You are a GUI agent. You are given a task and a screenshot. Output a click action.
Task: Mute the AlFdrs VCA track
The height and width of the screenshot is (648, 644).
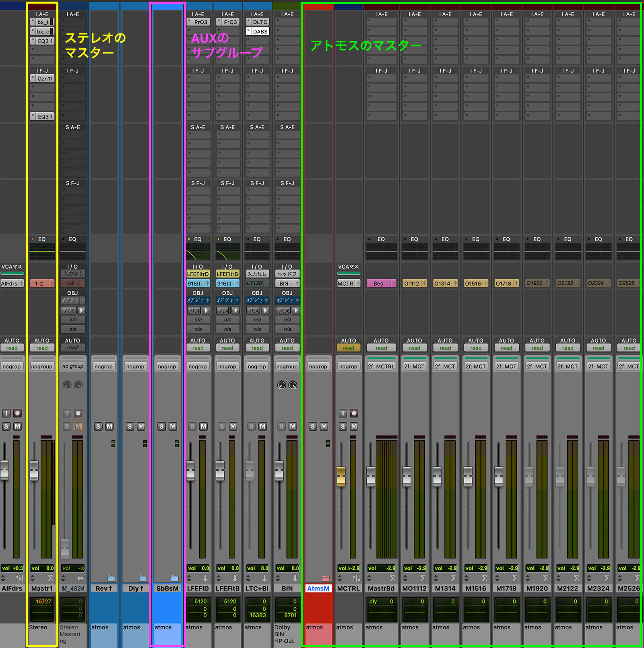17,426
